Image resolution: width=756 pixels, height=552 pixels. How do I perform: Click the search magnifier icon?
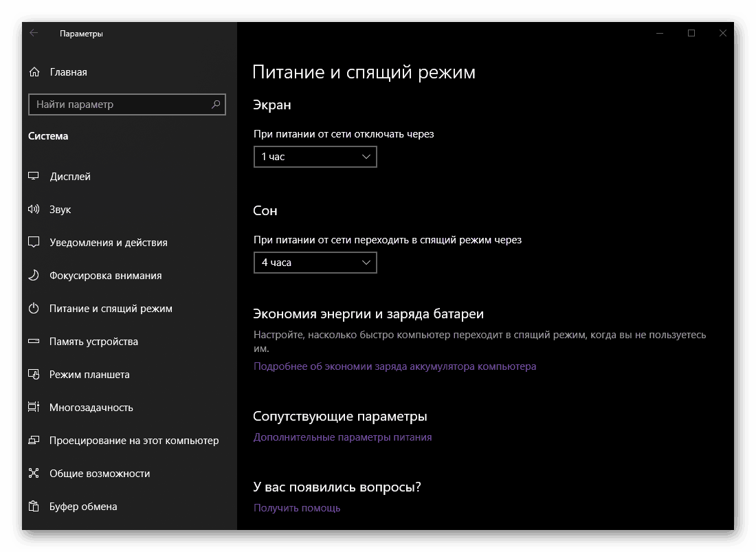coord(216,104)
